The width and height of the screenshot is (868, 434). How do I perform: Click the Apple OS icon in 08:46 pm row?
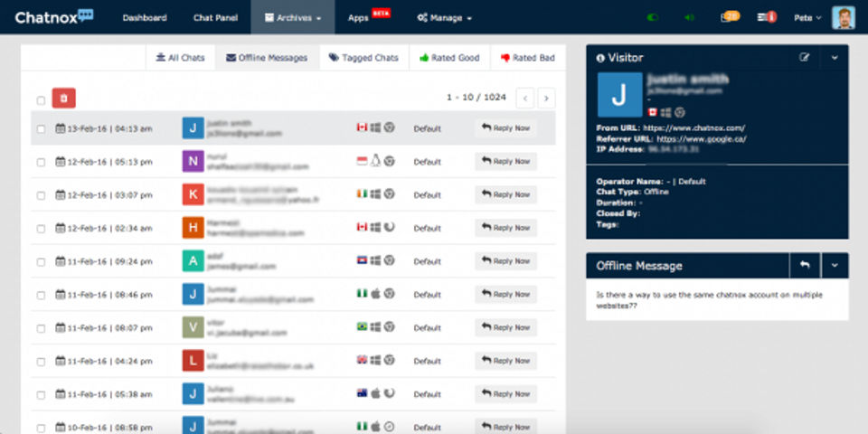[x=375, y=293]
